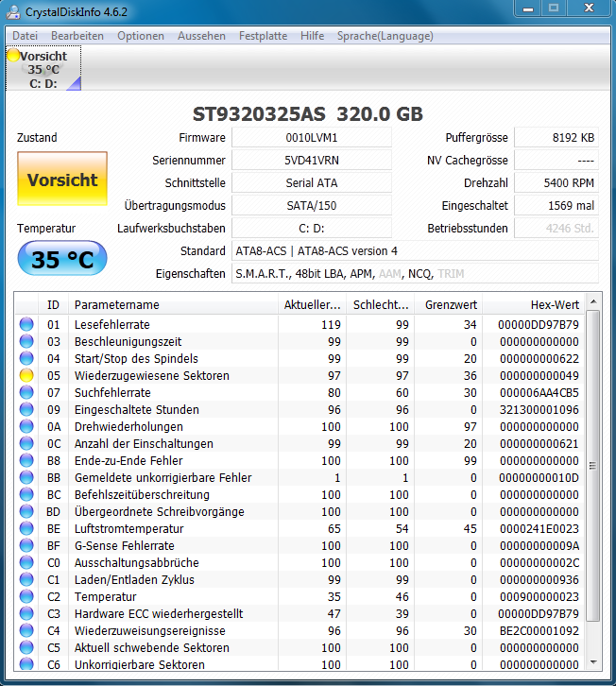Click the ID column header

tap(53, 304)
